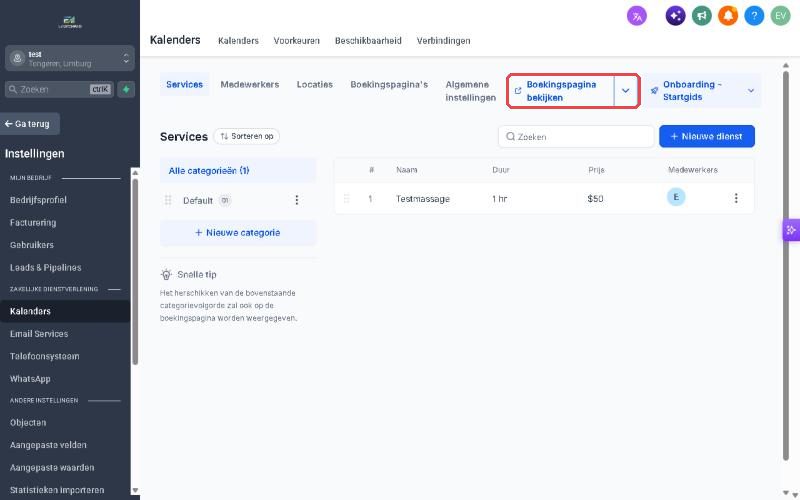This screenshot has height=500, width=800.
Task: Open the Testmassage row three-dot menu
Action: point(736,198)
